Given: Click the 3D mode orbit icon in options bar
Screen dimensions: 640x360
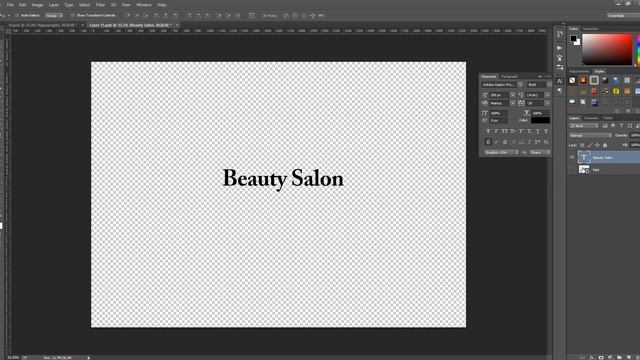Looking at the screenshot, I should pos(286,16).
